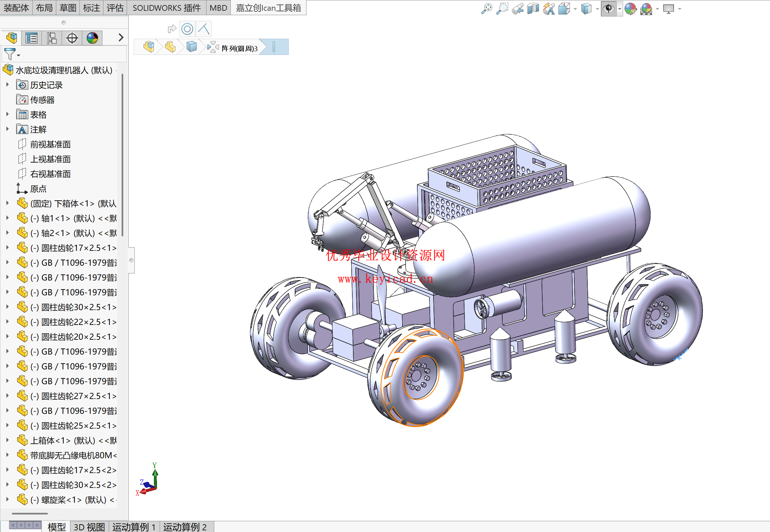
Task: Click the breadcrumb part component icon
Action: coord(170,47)
